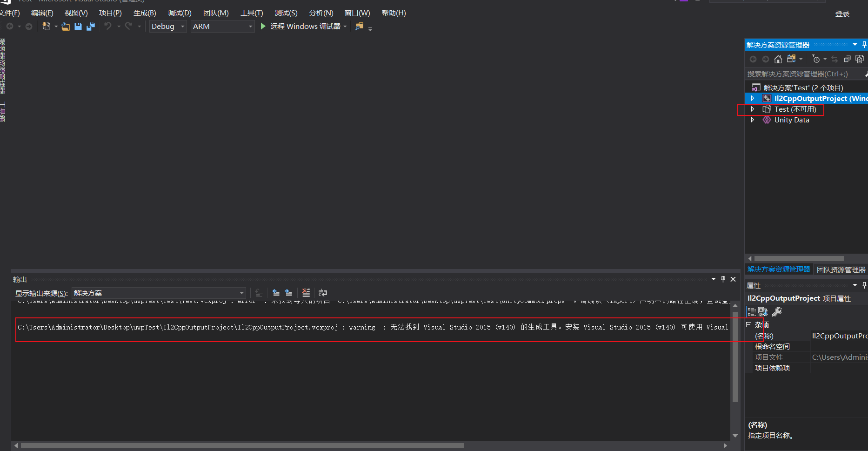868x451 pixels.
Task: Click Solution Explorer back navigation icon
Action: pos(753,59)
